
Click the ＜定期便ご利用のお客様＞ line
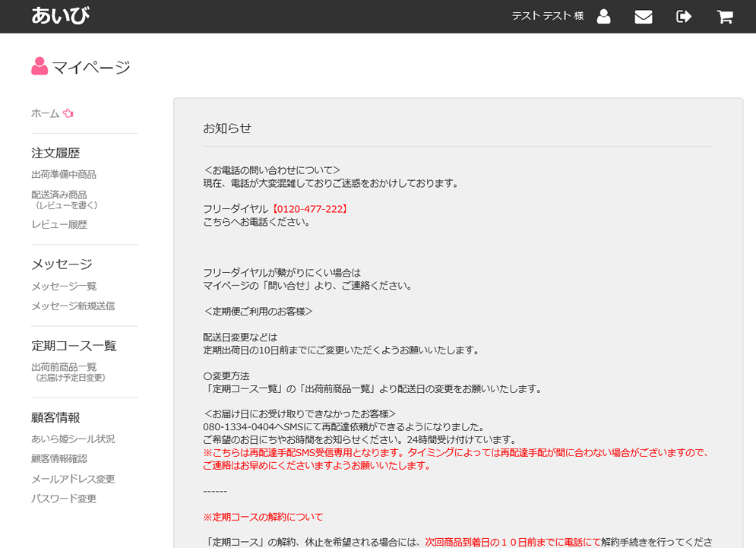(x=258, y=312)
